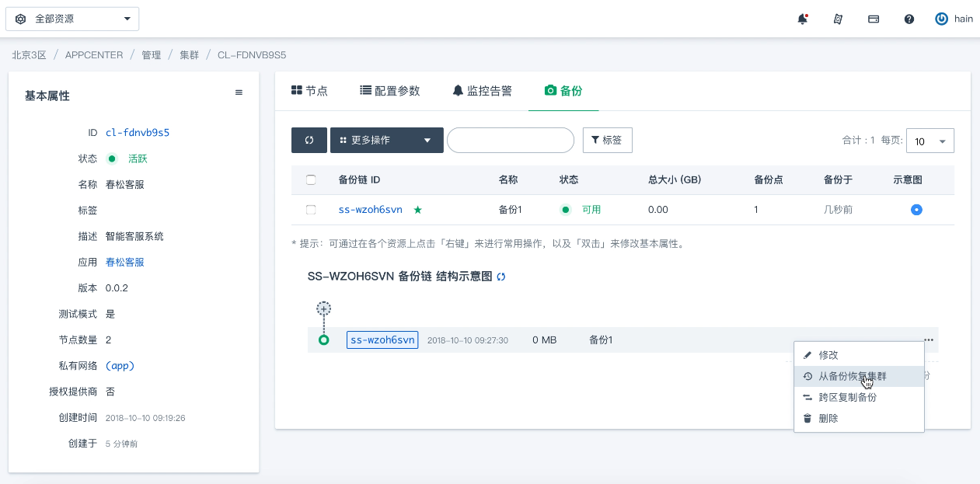Go to 北京3区 breadcrumb
Screen dimensions: 980x484
[x=29, y=55]
